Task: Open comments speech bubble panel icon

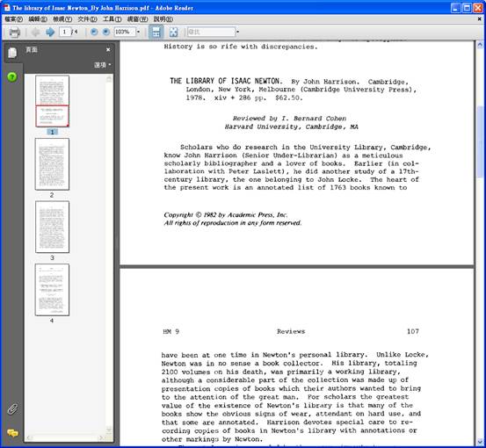Action: point(12,433)
